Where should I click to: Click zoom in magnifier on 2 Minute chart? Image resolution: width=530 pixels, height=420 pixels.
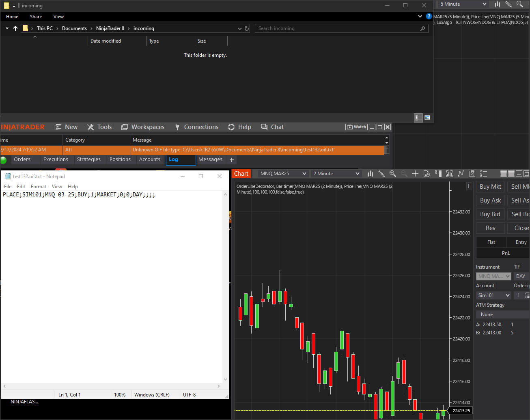tap(393, 174)
